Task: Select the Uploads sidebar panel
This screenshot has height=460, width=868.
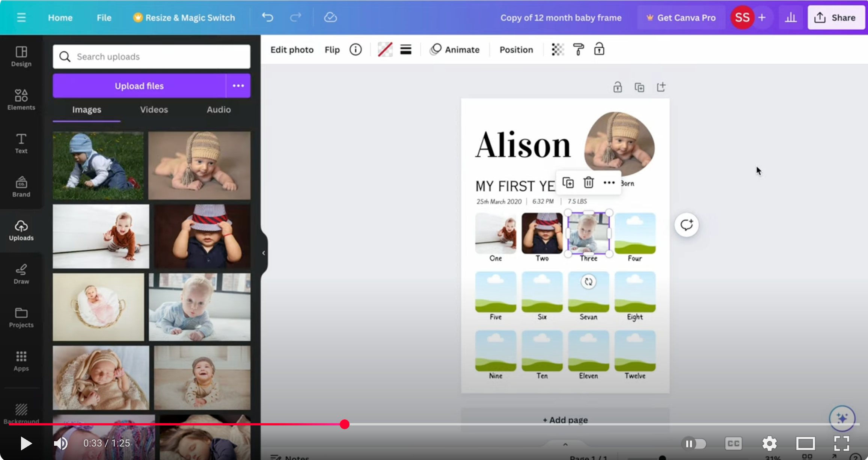Action: point(21,230)
